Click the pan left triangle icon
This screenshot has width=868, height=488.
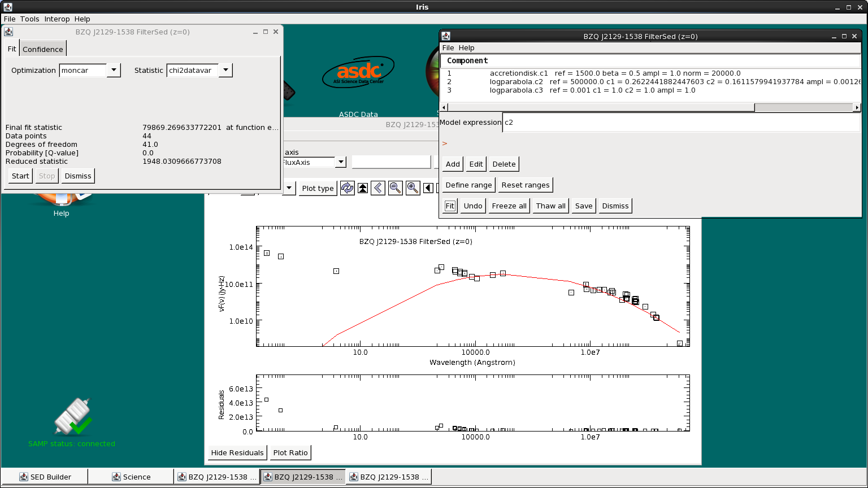point(428,188)
